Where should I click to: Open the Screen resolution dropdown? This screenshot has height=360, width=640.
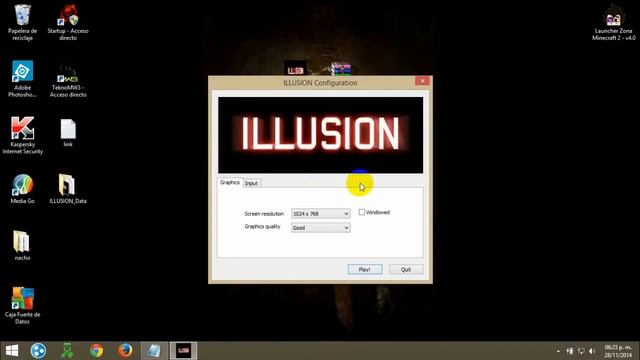coord(320,213)
